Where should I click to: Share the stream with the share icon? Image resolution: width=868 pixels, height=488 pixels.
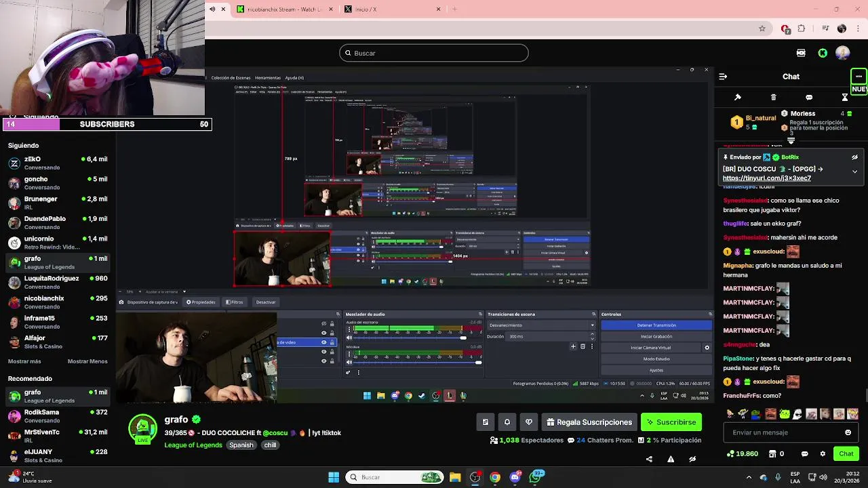click(649, 459)
